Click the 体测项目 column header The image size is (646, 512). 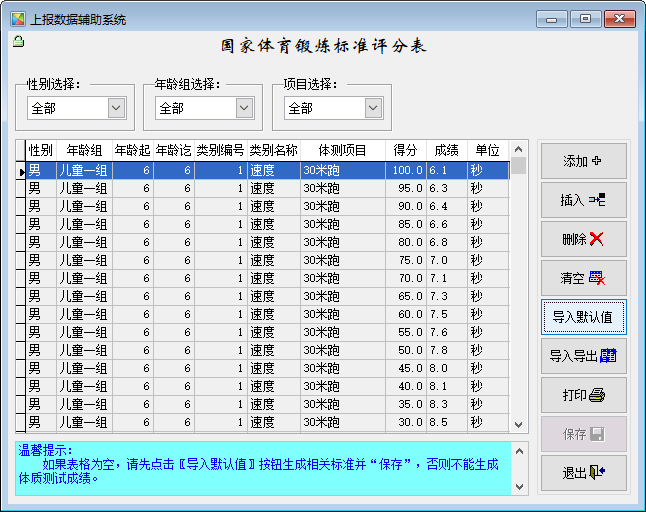pos(342,150)
